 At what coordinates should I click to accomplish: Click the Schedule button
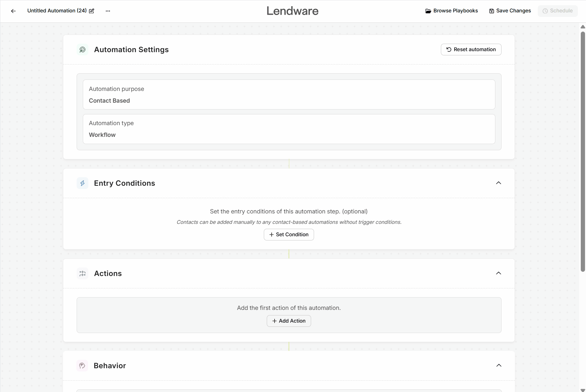click(558, 11)
